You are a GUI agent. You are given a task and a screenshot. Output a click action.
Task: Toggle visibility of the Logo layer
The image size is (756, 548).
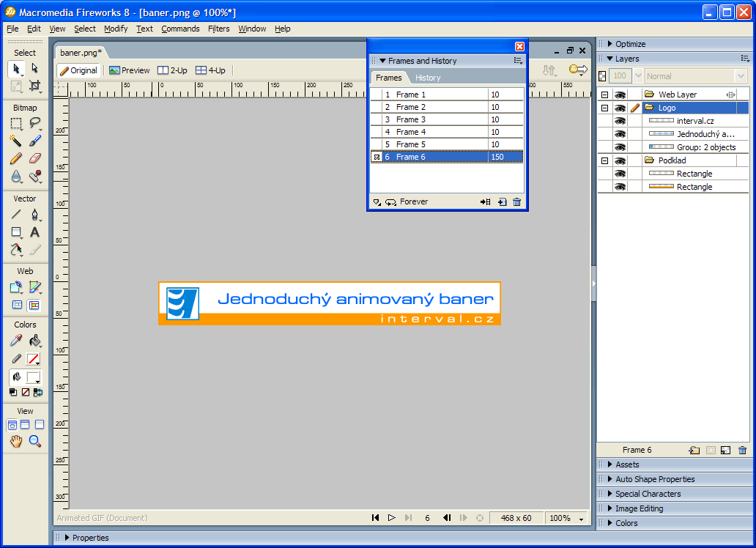(620, 108)
